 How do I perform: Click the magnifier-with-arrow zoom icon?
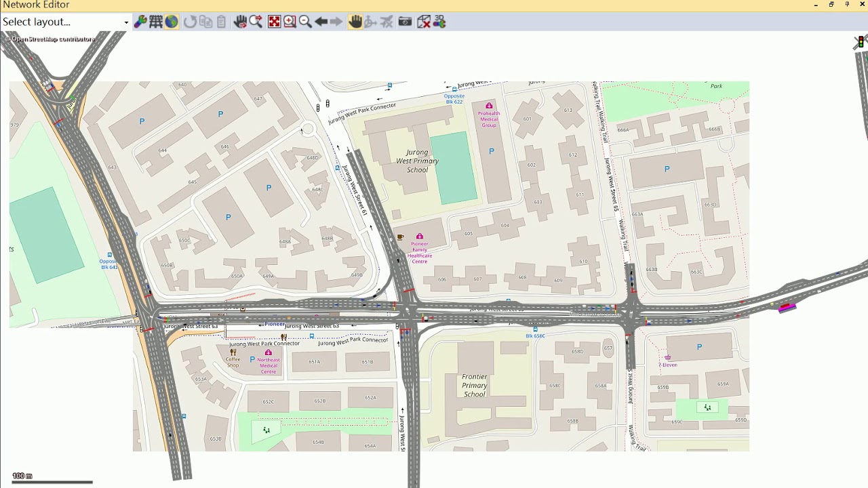point(256,22)
